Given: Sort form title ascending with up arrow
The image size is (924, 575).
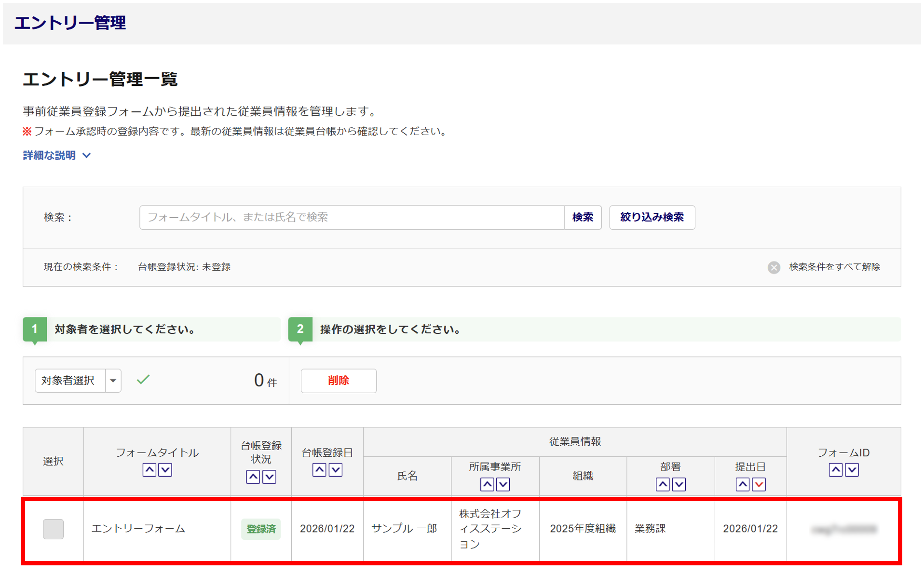Looking at the screenshot, I should pyautogui.click(x=149, y=469).
